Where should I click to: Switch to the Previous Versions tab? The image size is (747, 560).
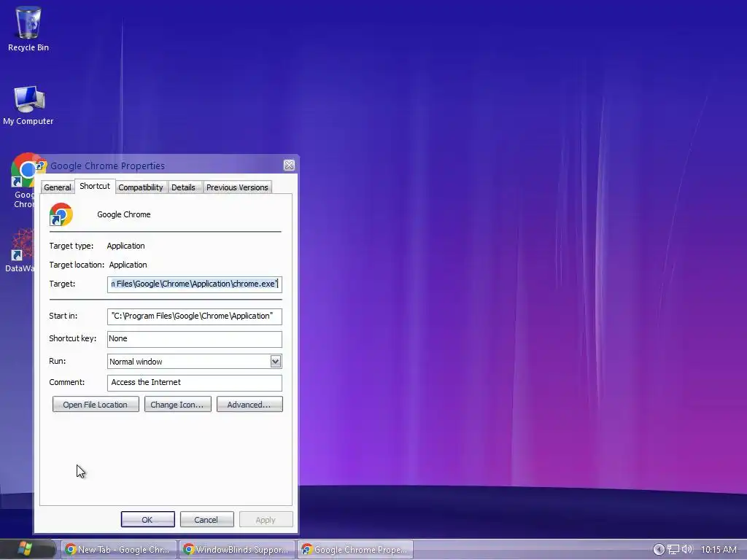[237, 187]
